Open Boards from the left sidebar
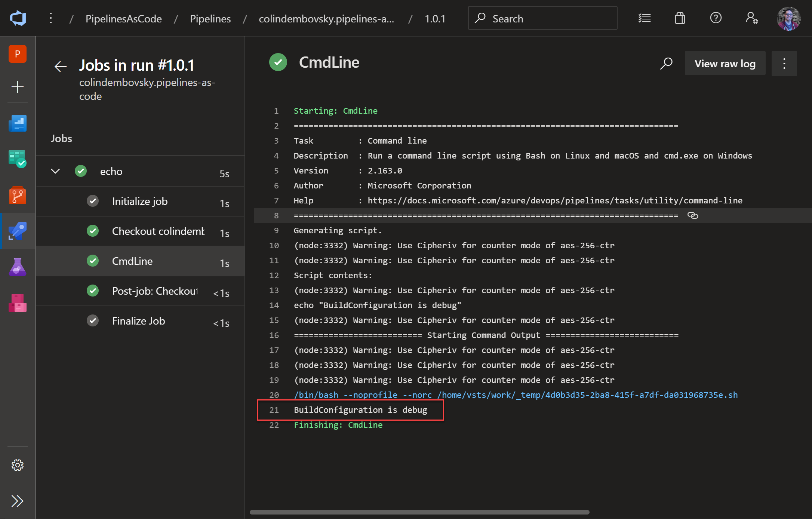Screen dimensions: 812x519 [17, 159]
